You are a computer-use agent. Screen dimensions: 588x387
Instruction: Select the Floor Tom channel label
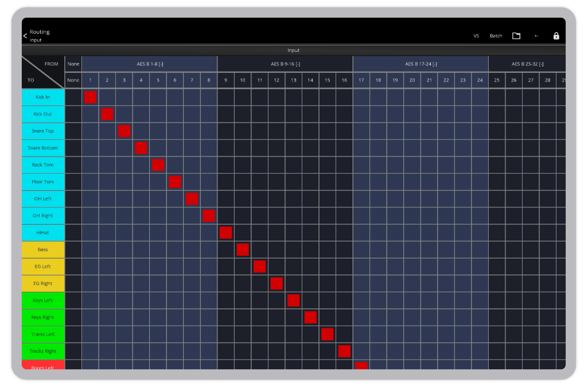(42, 182)
